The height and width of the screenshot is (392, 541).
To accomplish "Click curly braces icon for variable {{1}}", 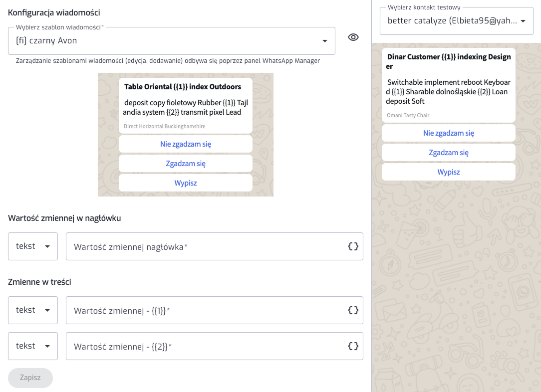I will tap(353, 310).
